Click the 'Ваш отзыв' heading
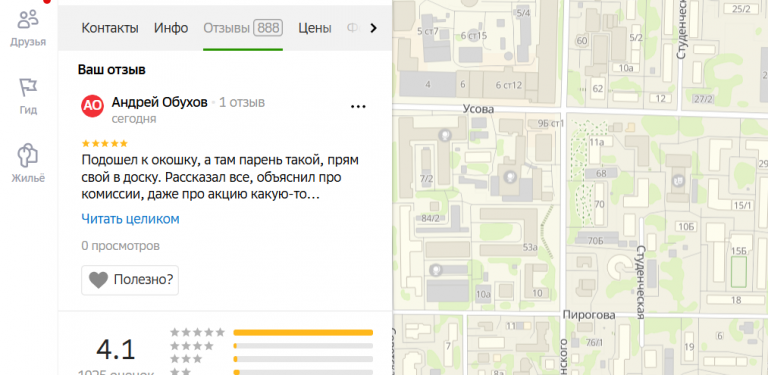 click(112, 70)
